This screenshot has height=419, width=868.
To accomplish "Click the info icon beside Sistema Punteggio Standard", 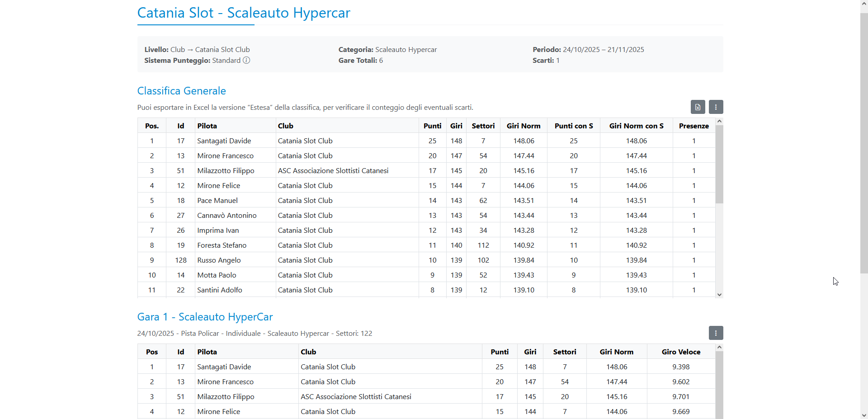I will 246,61.
